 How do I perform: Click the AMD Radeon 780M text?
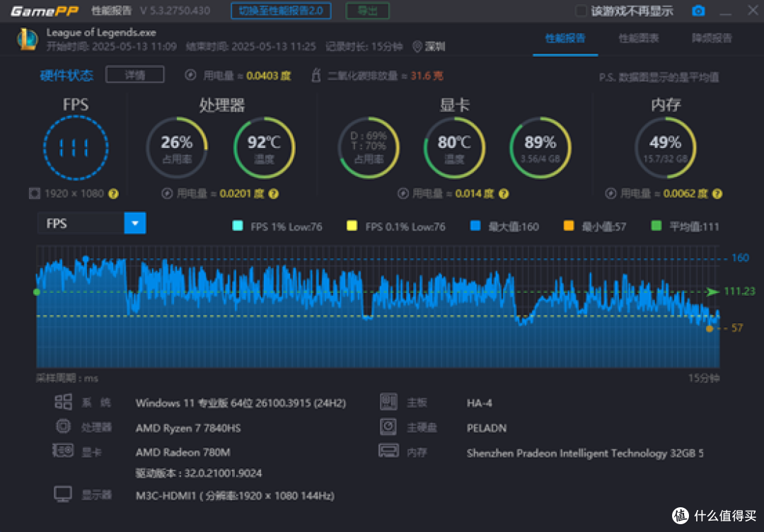183,452
